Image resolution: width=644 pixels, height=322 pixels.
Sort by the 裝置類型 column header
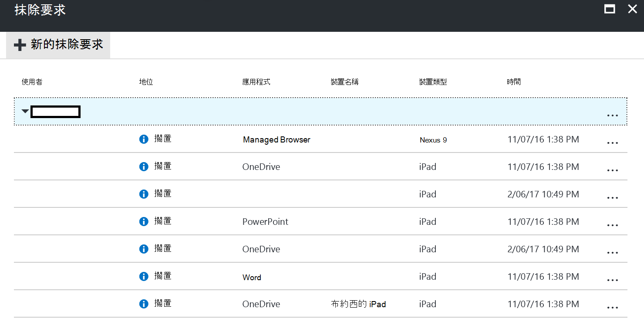click(433, 82)
